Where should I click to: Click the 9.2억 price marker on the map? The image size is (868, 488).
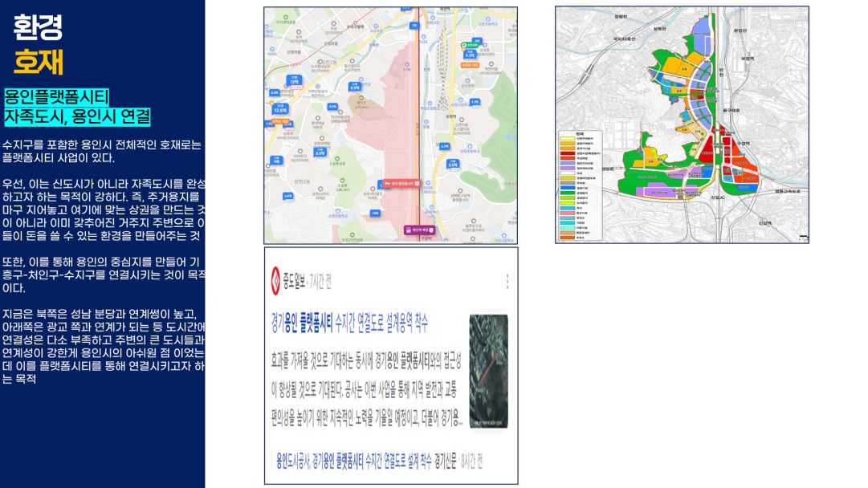(470, 55)
